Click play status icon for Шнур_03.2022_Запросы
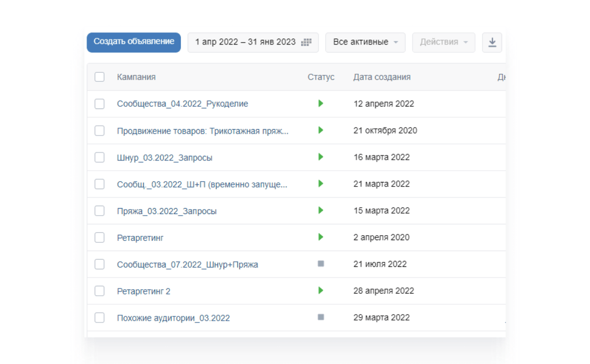The image size is (590, 364). (x=321, y=157)
